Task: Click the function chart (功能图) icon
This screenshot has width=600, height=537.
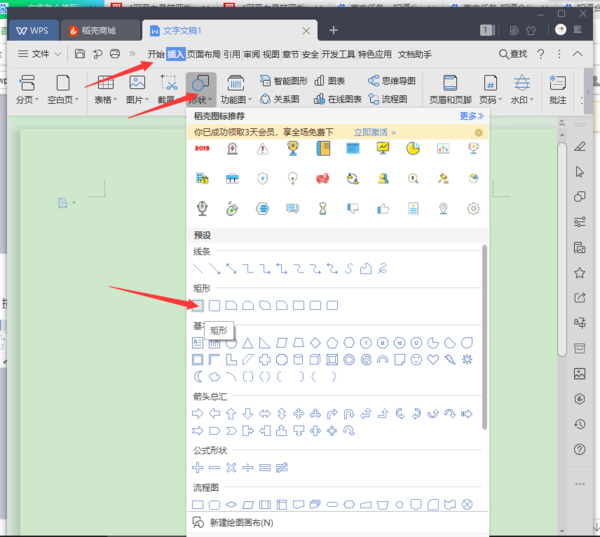Action: [236, 83]
